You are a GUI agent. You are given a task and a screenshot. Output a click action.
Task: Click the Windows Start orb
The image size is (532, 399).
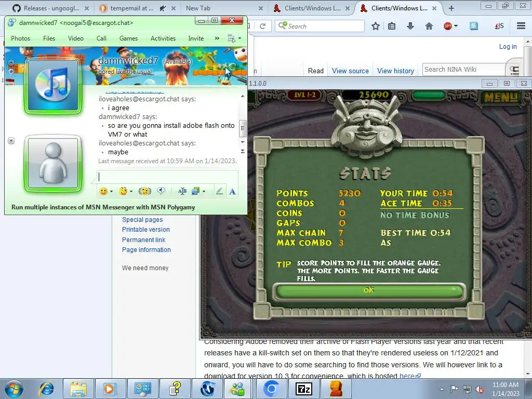pos(14,389)
